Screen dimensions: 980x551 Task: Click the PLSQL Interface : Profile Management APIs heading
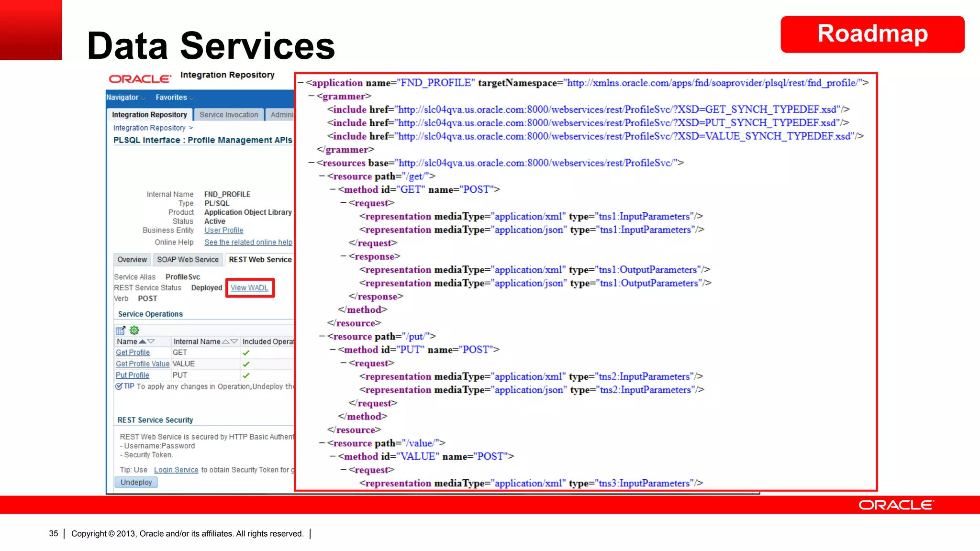202,140
